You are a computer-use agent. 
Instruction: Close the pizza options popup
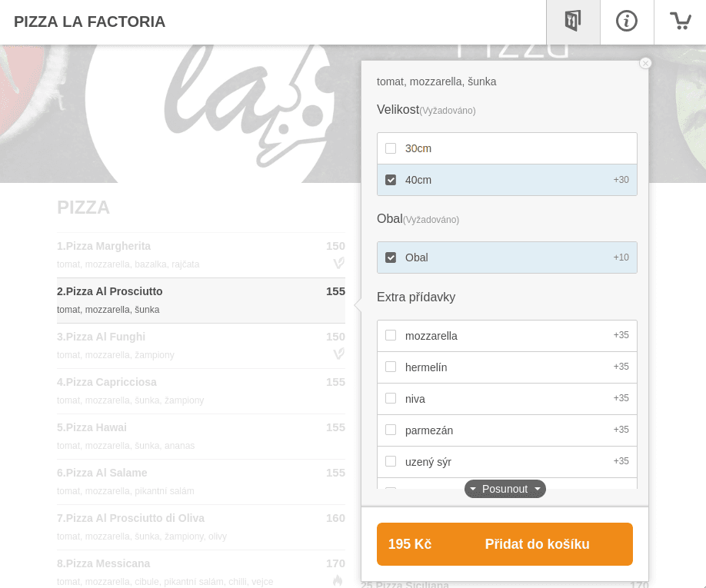(645, 63)
